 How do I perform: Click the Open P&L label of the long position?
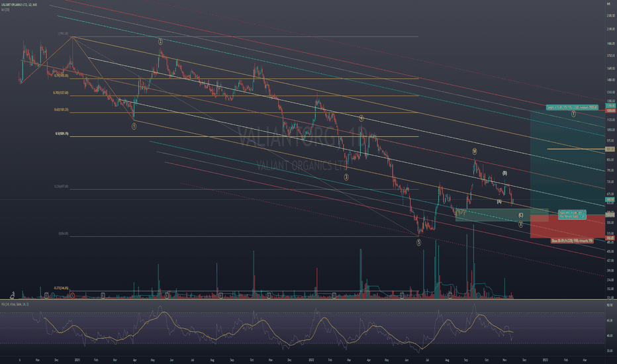point(572,215)
